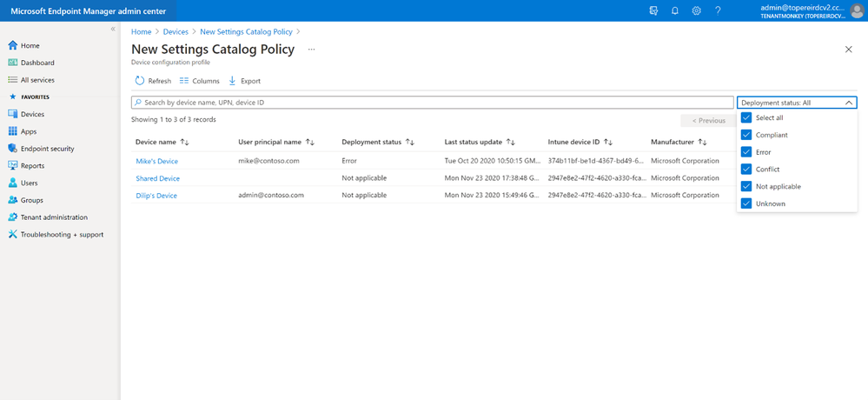Sort by Last status update arrows
Screen dimensions: 868x400
(x=511, y=143)
